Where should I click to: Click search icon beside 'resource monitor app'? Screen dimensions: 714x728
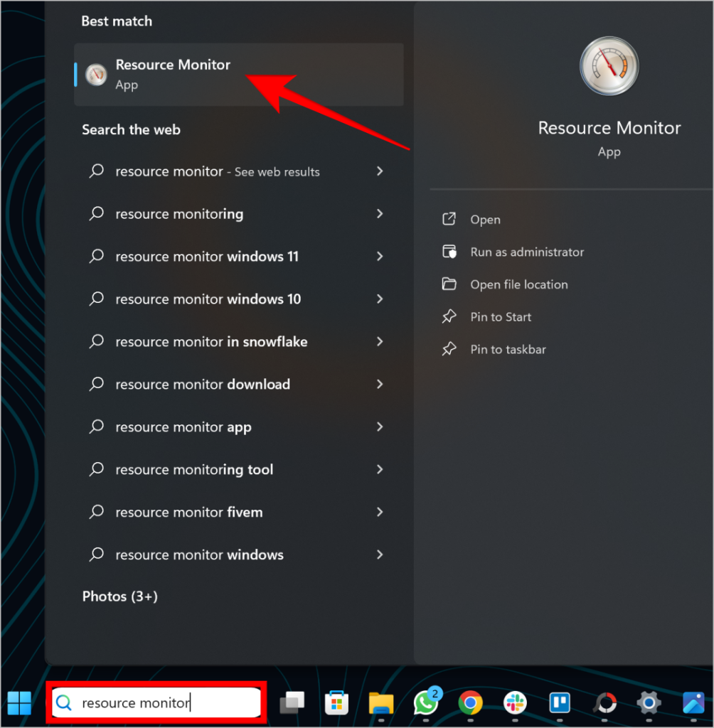pyautogui.click(x=96, y=427)
